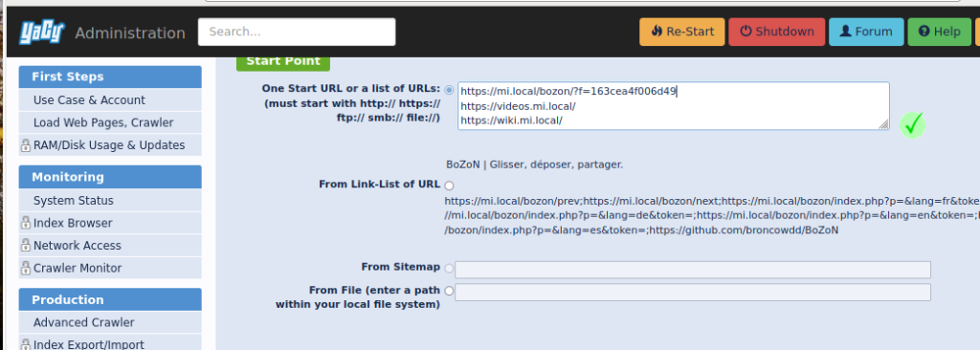Screen dimensions: 980x350
Task: Click the start URLs text area
Action: click(x=673, y=105)
